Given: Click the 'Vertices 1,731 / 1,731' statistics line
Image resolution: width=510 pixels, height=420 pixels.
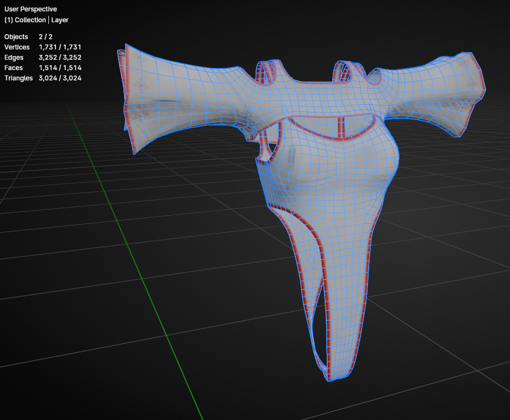Looking at the screenshot, I should 42,47.
